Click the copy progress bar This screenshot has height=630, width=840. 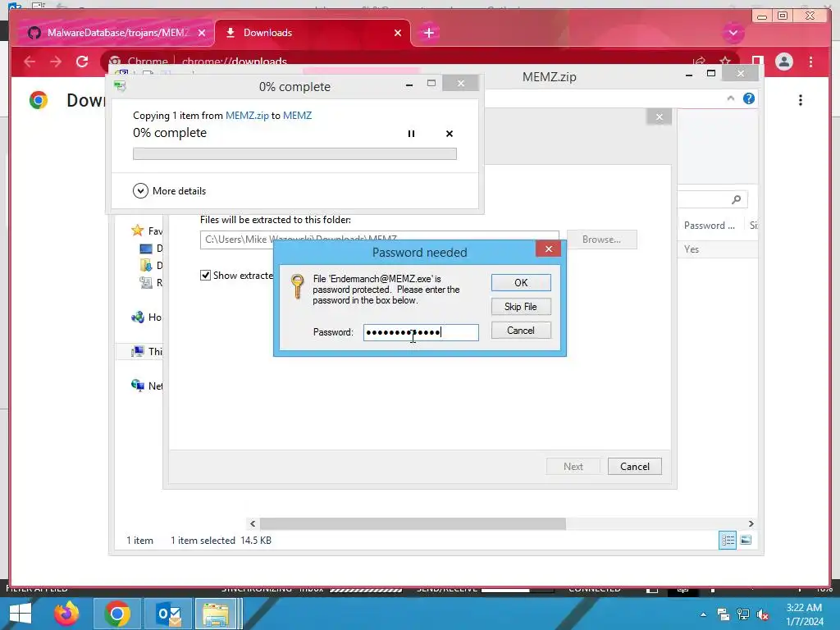[294, 154]
